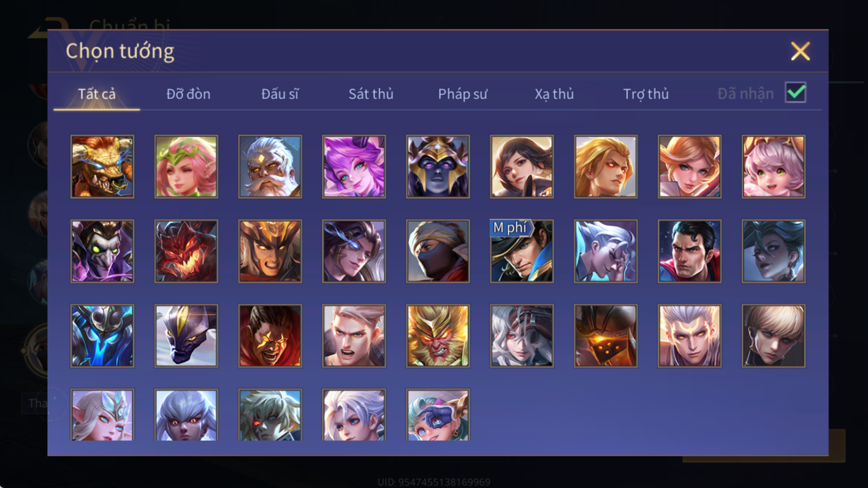Close the 'Chọn tướng' dialog

point(800,52)
